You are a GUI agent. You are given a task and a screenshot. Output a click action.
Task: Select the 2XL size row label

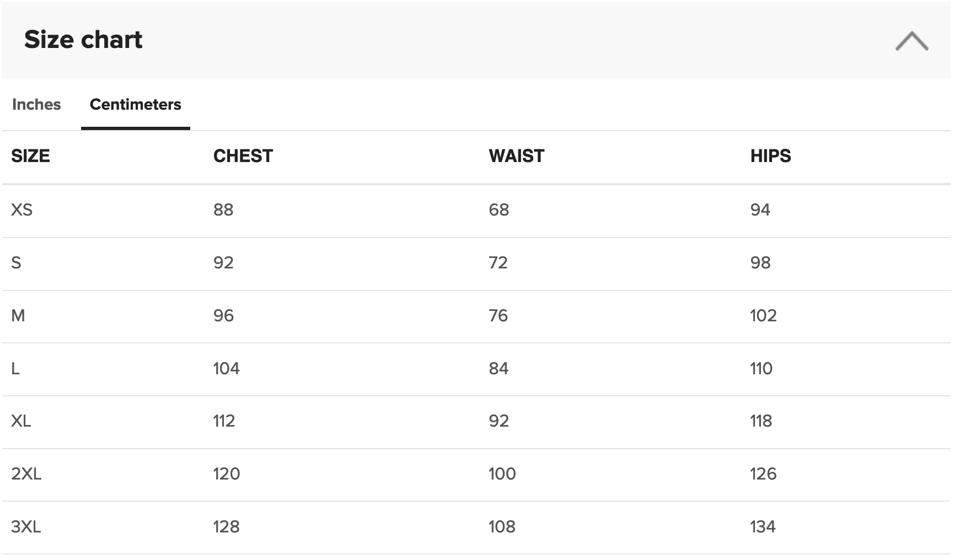(26, 473)
